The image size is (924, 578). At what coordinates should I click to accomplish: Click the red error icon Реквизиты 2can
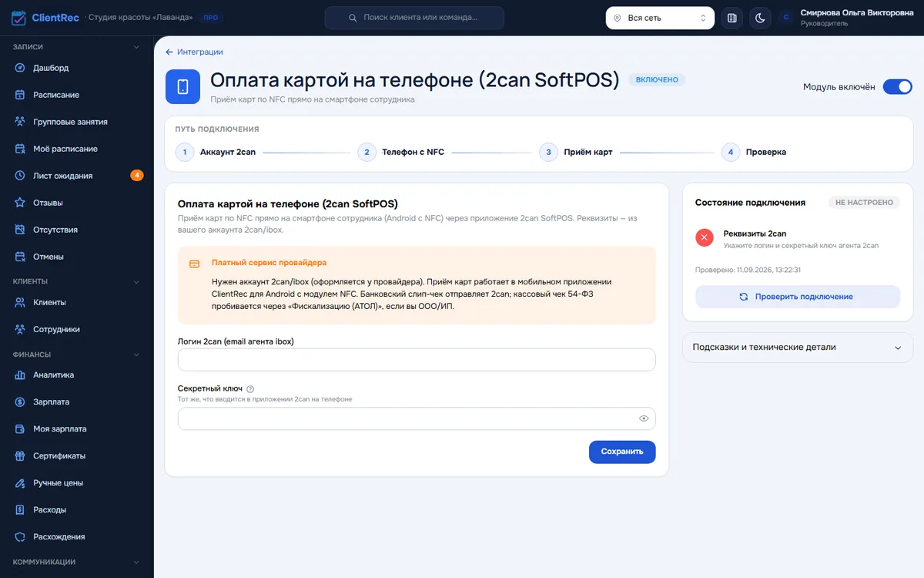pyautogui.click(x=705, y=237)
